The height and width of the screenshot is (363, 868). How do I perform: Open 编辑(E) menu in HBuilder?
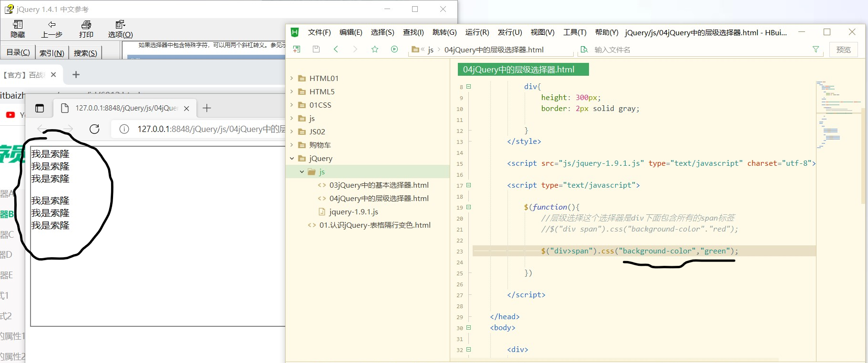(x=351, y=32)
